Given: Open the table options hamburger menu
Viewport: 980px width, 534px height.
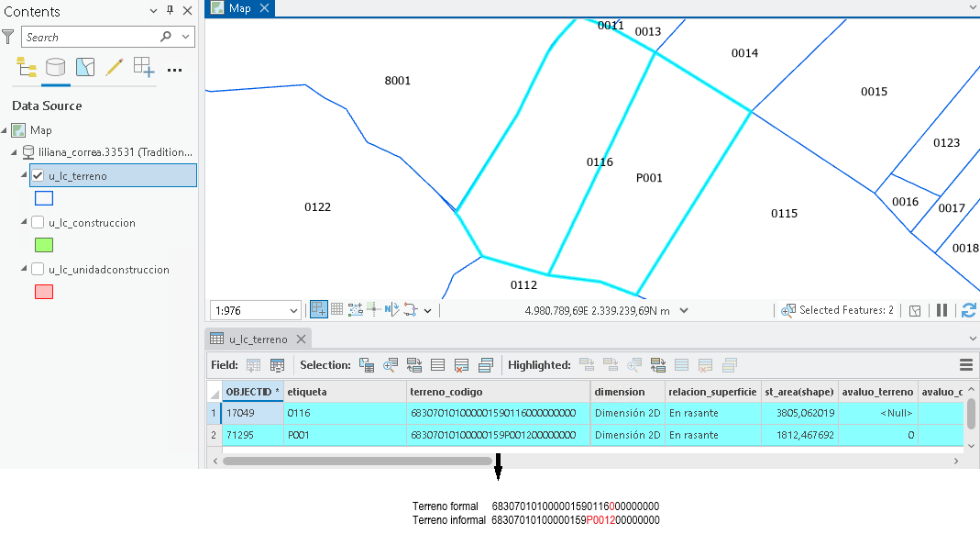Looking at the screenshot, I should (x=966, y=365).
